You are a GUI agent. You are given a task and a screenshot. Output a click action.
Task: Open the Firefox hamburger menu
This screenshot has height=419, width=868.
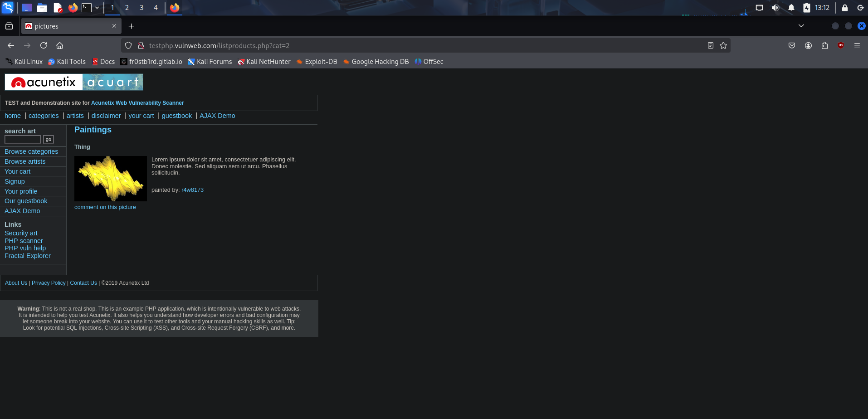857,45
